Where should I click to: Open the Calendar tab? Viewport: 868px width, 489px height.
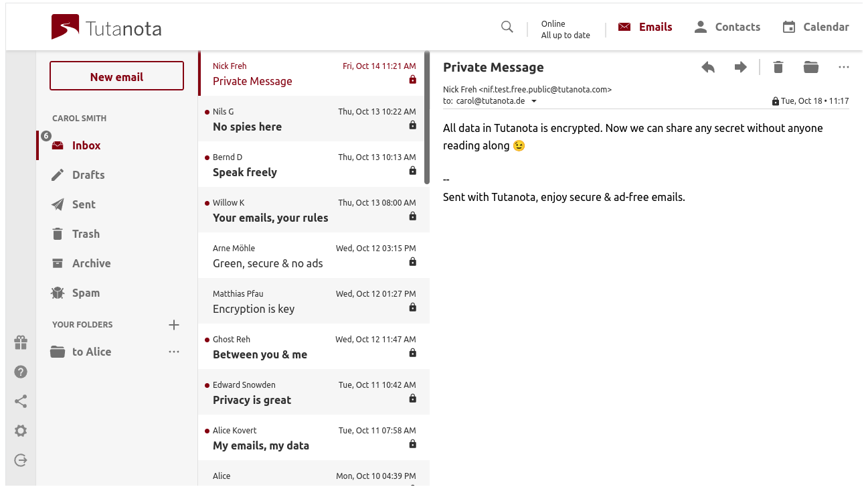tap(815, 27)
